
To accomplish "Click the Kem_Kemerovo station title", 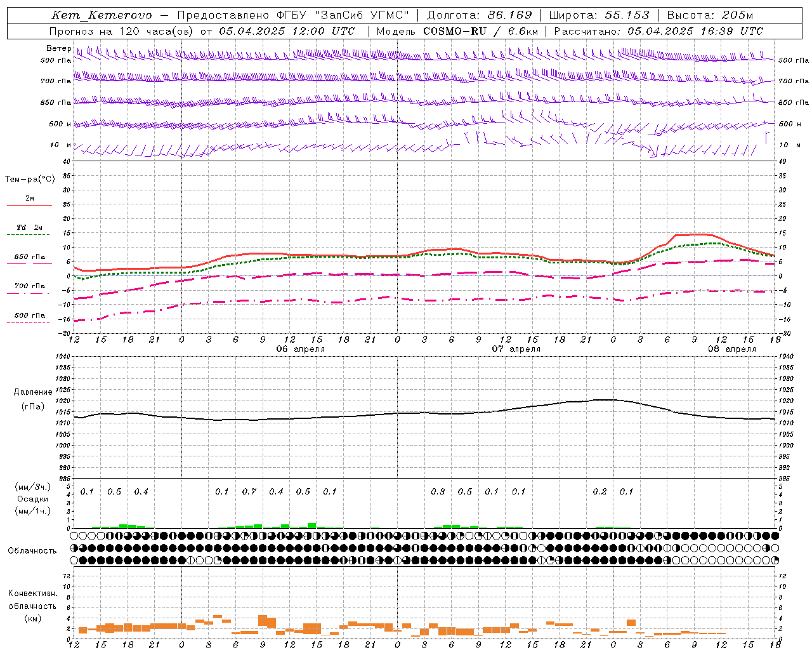I will coord(101,15).
